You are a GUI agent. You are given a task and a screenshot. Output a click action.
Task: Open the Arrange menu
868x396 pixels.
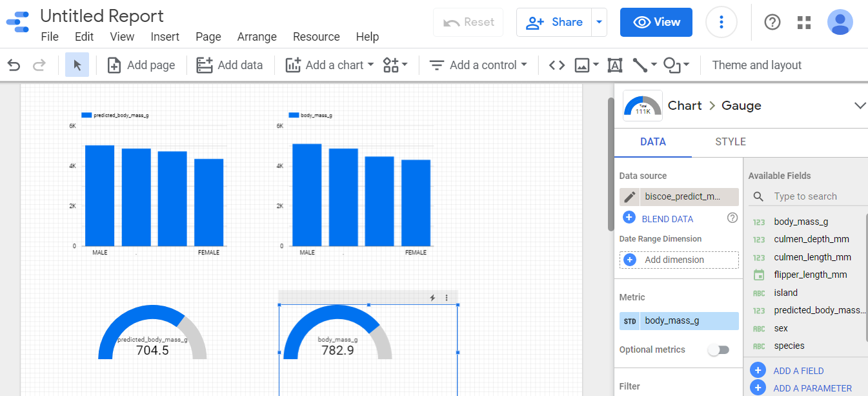pos(257,37)
